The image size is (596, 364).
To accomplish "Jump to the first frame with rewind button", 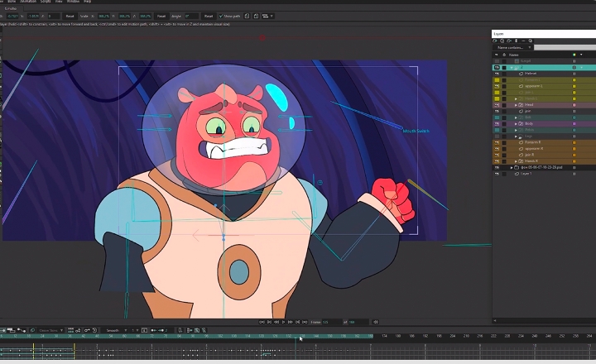I will [x=262, y=322].
